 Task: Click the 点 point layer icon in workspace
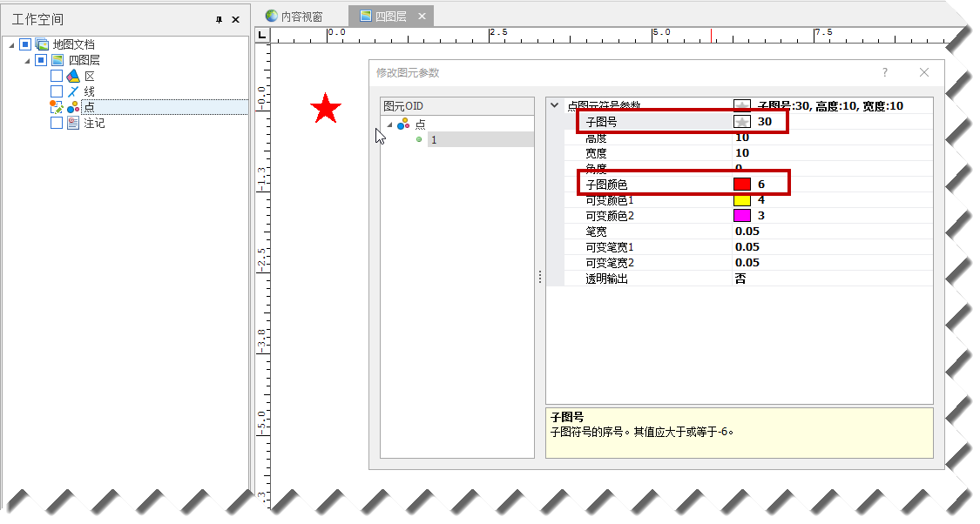[73, 107]
